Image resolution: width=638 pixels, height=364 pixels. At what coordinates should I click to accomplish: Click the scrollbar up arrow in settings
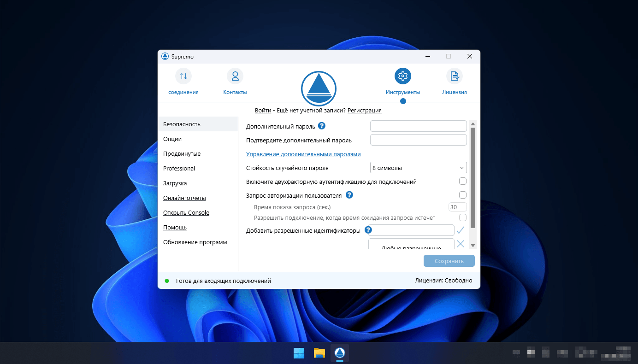[473, 124]
